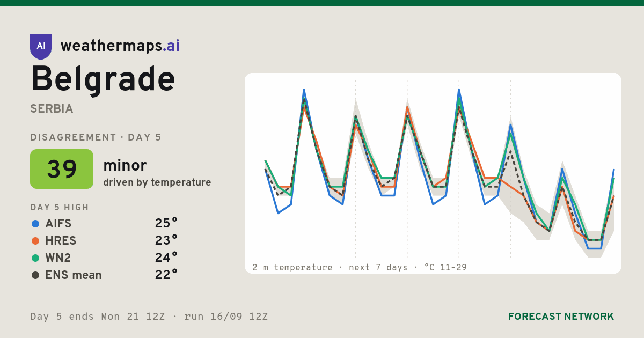Click the HRES 23° high value
This screenshot has width=644, height=338.
click(166, 241)
